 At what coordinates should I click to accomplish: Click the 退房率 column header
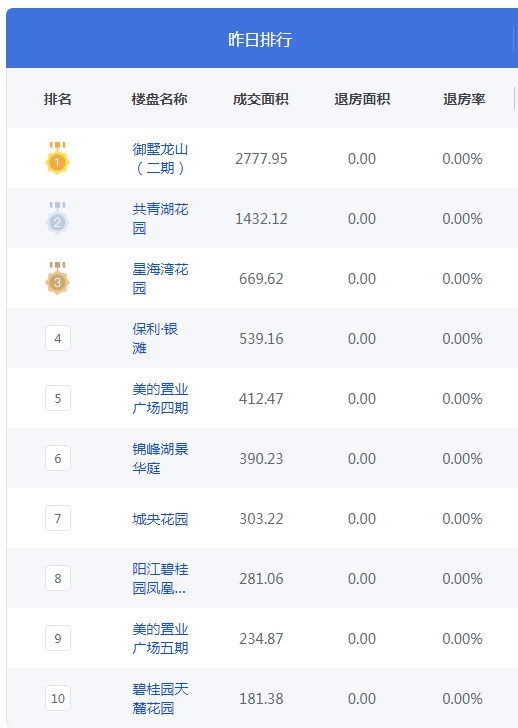[464, 99]
